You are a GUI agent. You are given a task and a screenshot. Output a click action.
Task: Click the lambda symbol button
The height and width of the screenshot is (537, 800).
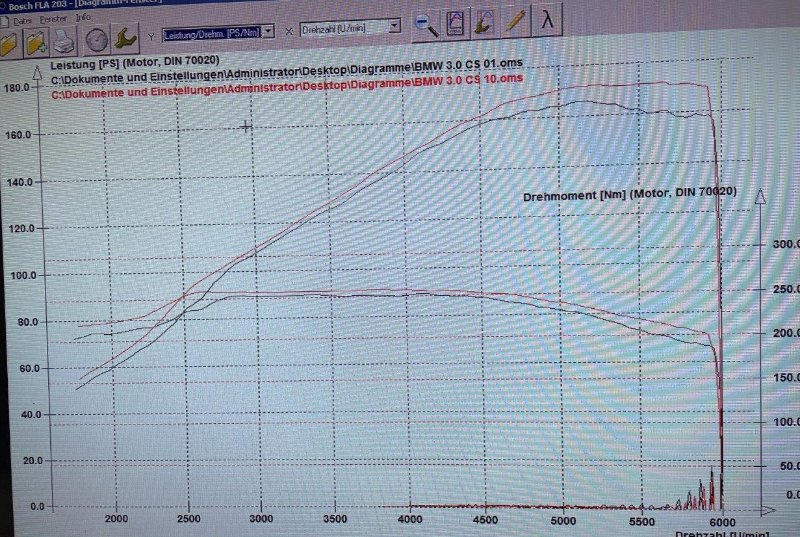tap(547, 18)
